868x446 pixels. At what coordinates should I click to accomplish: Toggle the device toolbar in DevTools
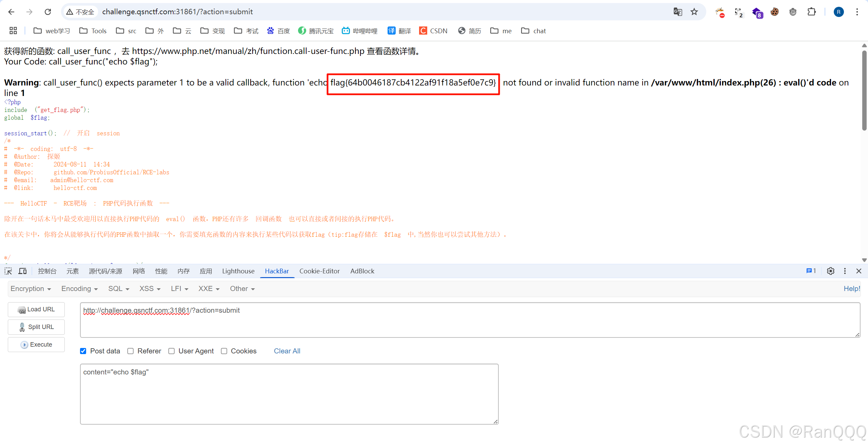click(22, 271)
